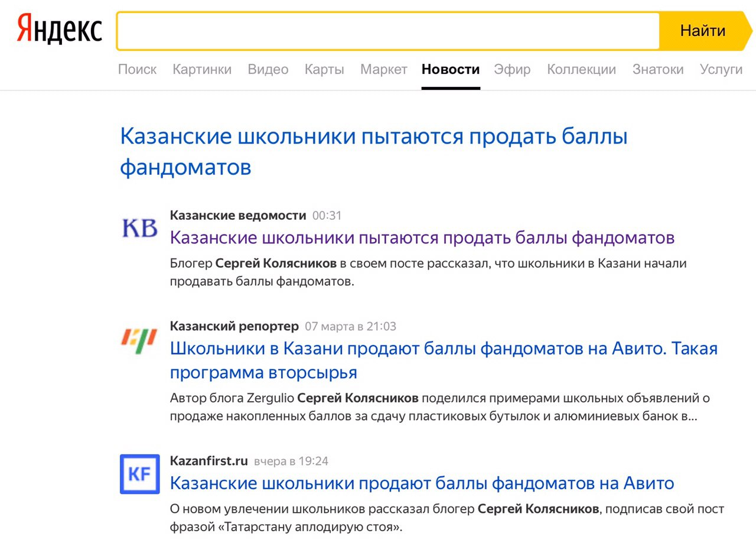The image size is (756, 553).
Task: Open headline ending 'Такая программа вторсырья'
Action: coord(444,360)
